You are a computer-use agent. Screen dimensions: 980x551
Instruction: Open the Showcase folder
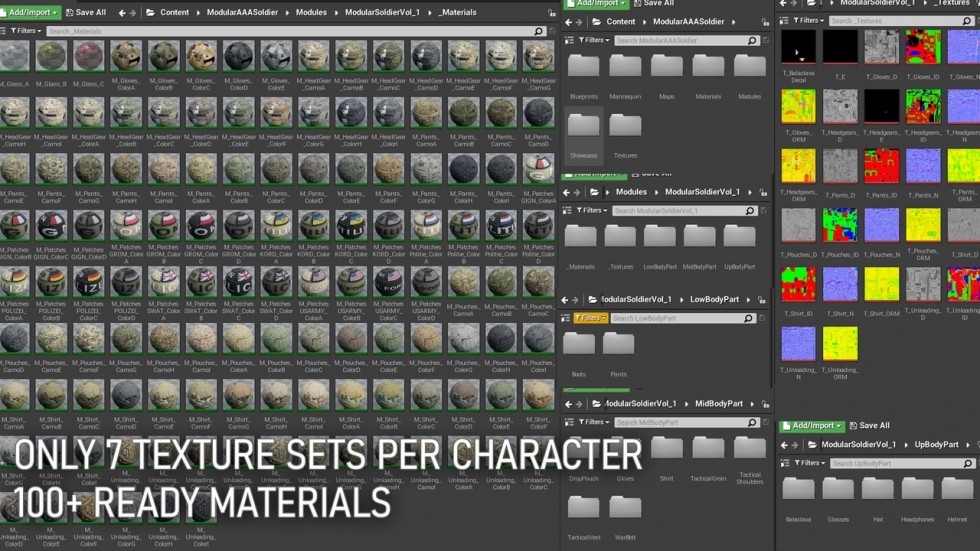(x=583, y=125)
